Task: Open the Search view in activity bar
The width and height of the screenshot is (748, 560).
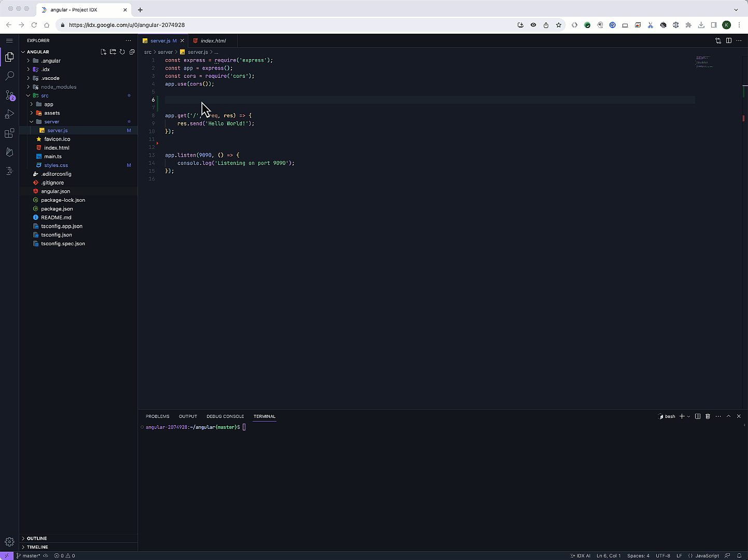Action: [x=9, y=76]
